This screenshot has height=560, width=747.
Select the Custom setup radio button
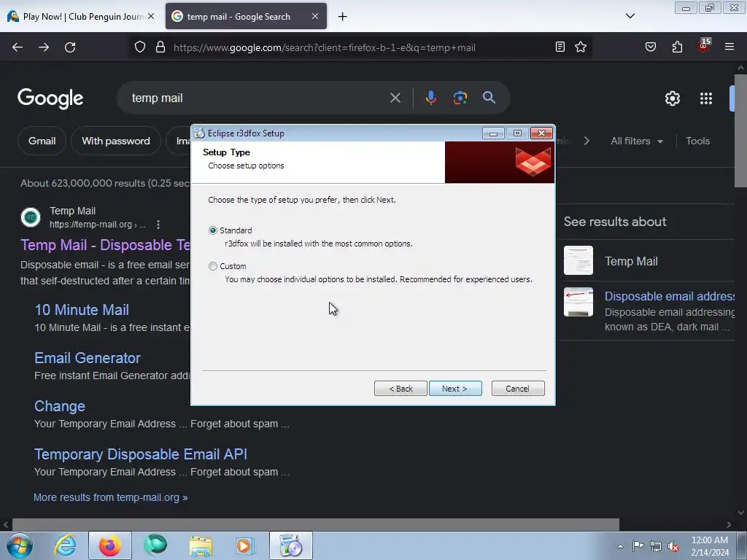tap(213, 266)
